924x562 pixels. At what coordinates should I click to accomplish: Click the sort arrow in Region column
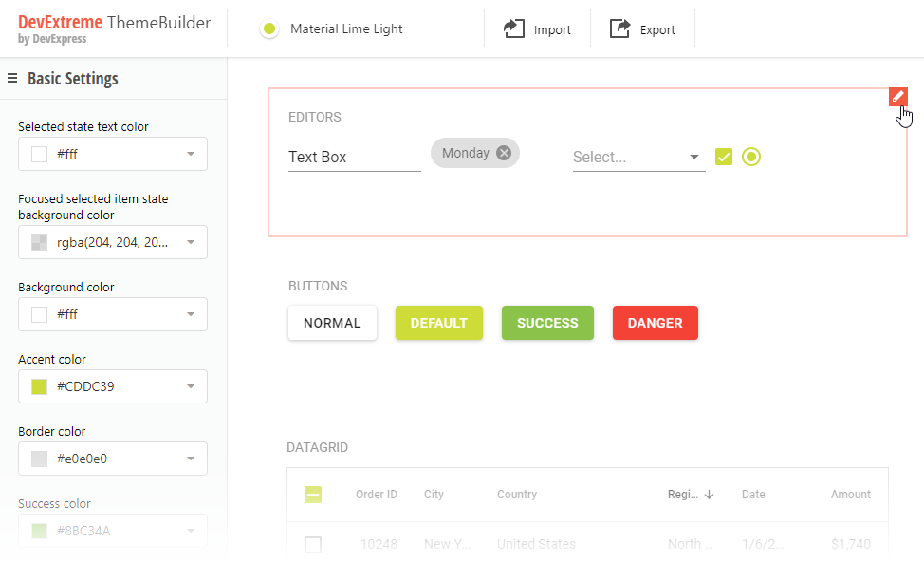(709, 495)
